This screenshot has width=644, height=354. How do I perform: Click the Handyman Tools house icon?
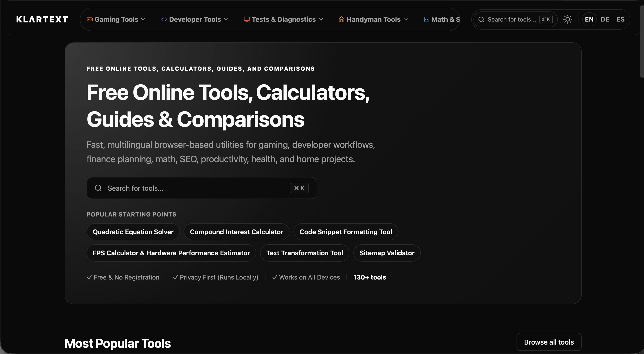coord(341,19)
